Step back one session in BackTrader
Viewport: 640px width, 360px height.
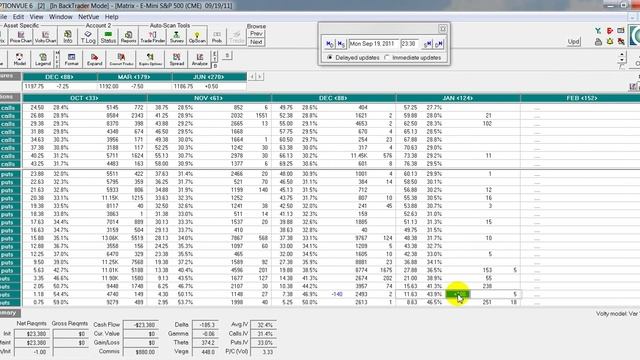pyautogui.click(x=341, y=44)
